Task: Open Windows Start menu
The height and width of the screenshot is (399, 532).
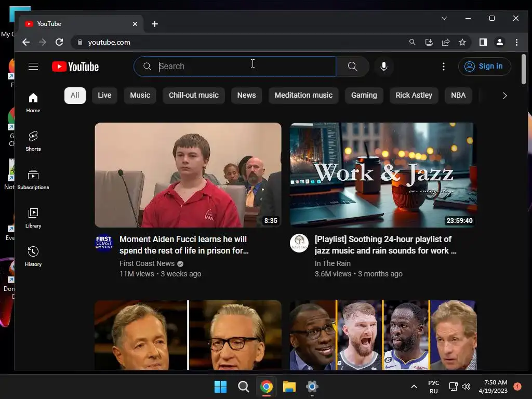Action: pos(220,387)
